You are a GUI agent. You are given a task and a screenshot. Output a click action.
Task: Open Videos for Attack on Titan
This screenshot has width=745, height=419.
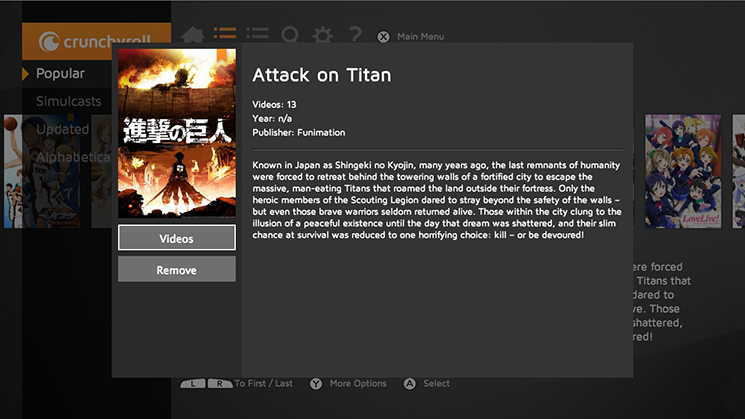(176, 238)
